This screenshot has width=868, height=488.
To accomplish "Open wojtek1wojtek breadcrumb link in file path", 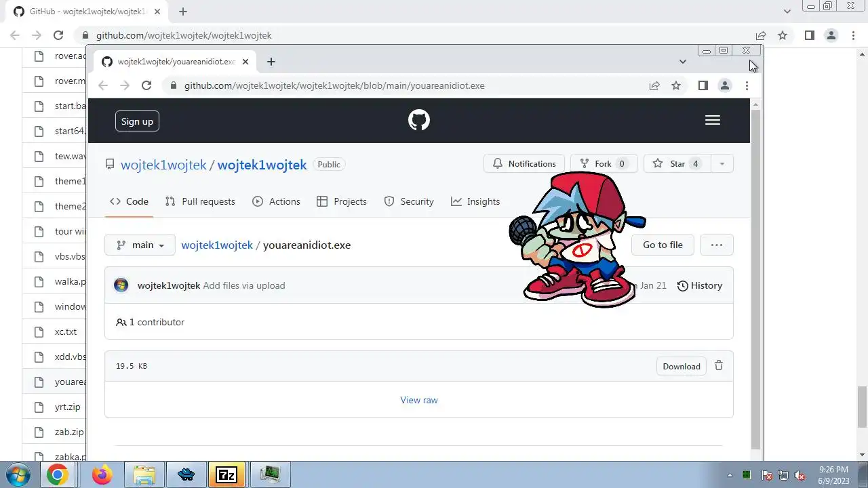I will [217, 245].
